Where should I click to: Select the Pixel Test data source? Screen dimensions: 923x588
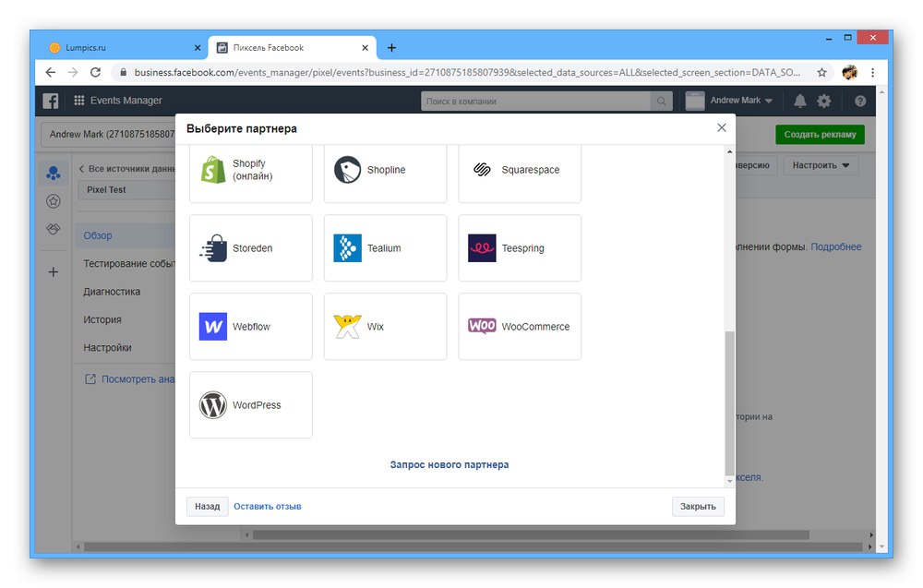point(126,189)
